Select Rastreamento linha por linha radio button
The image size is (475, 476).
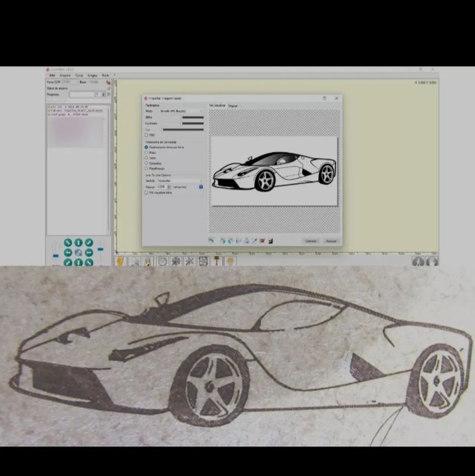click(x=146, y=147)
